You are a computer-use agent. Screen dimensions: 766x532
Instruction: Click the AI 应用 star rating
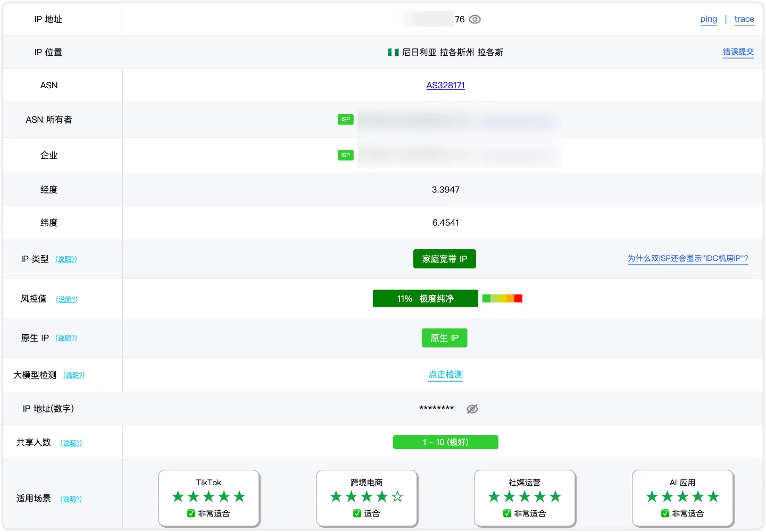pos(682,497)
